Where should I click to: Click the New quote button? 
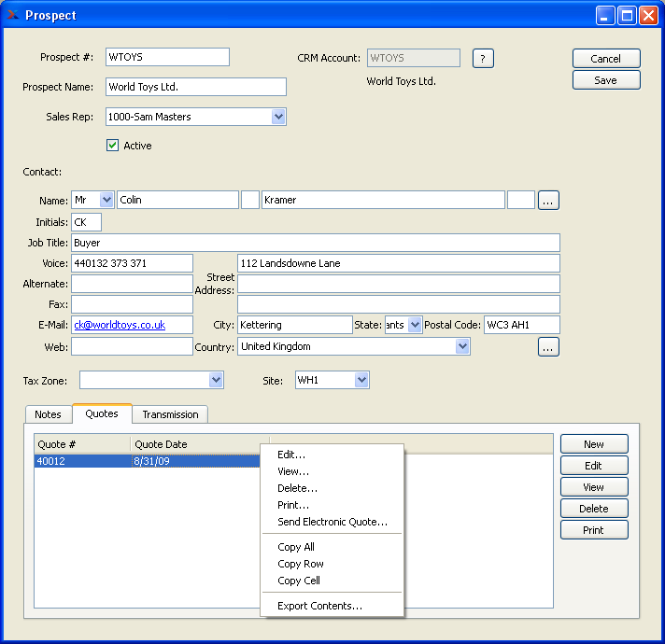coord(594,444)
